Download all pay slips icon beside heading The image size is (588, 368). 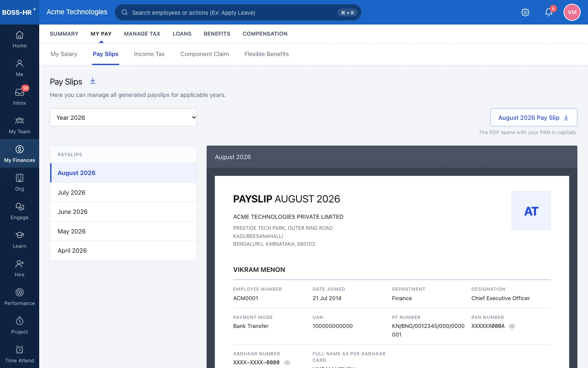[93, 81]
